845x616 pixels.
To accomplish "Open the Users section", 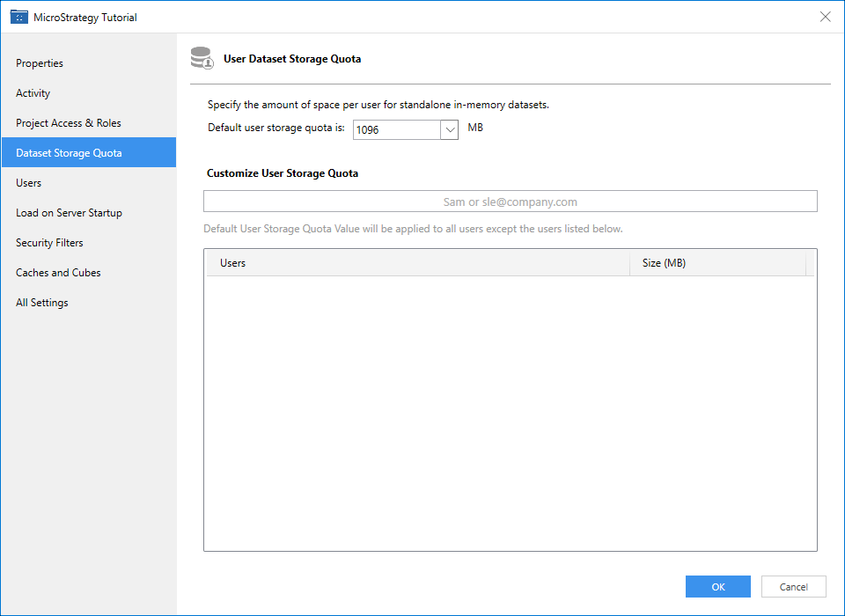I will tap(29, 183).
